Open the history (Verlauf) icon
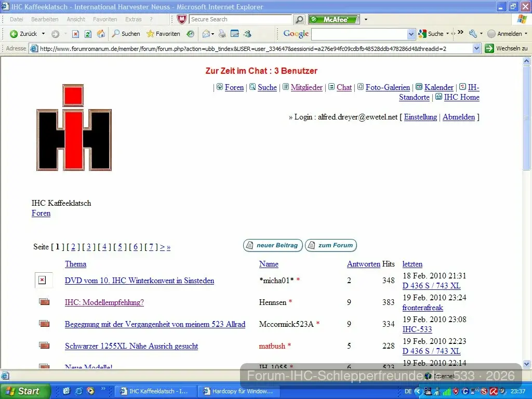The image size is (532, 399). click(x=191, y=34)
